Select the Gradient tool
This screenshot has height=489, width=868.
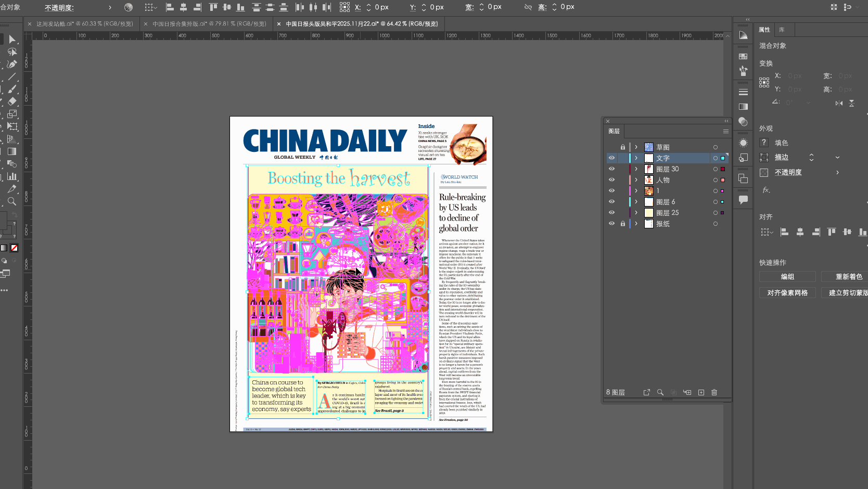click(x=12, y=151)
